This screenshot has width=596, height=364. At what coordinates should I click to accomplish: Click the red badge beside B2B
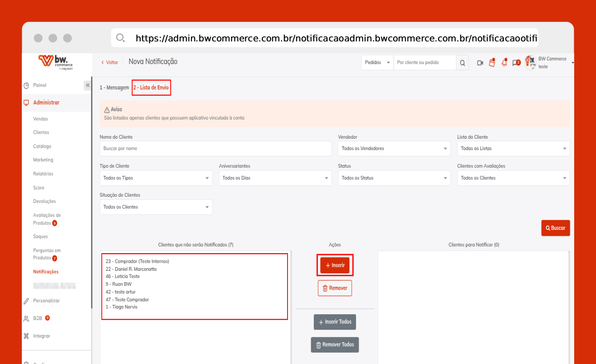pyautogui.click(x=47, y=318)
